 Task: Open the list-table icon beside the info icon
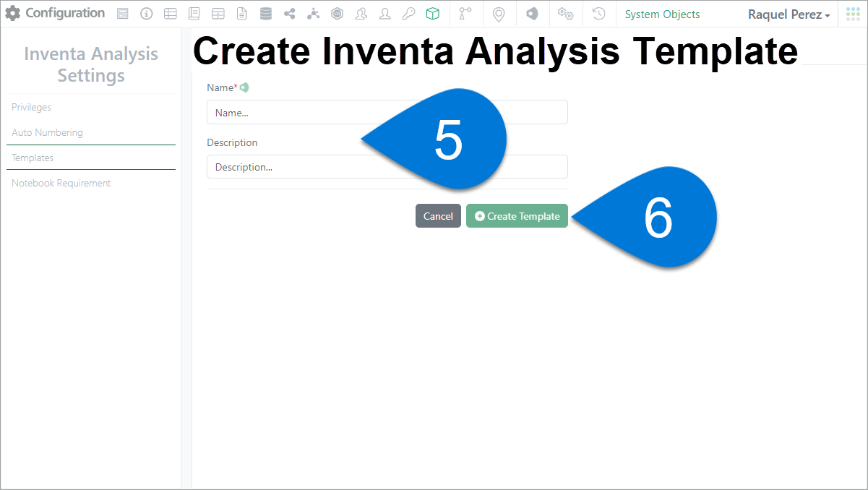pos(170,14)
